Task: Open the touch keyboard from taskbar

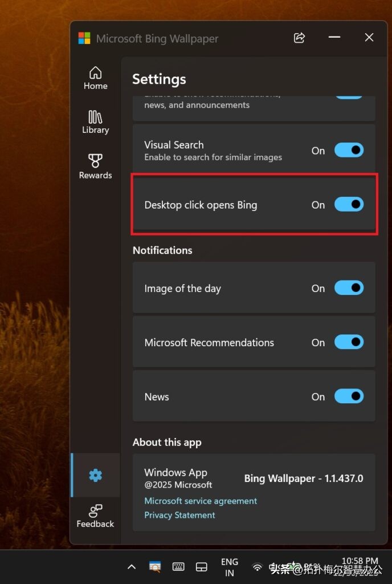Action: [x=178, y=566]
